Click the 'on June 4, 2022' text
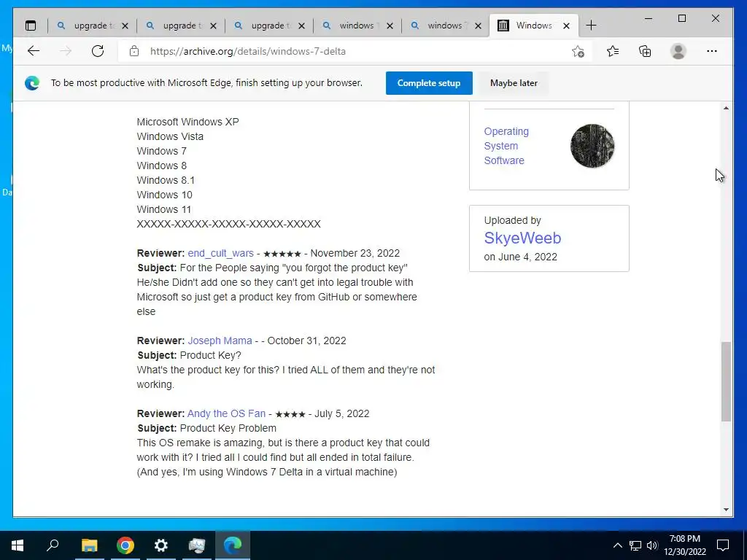 pyautogui.click(x=520, y=257)
